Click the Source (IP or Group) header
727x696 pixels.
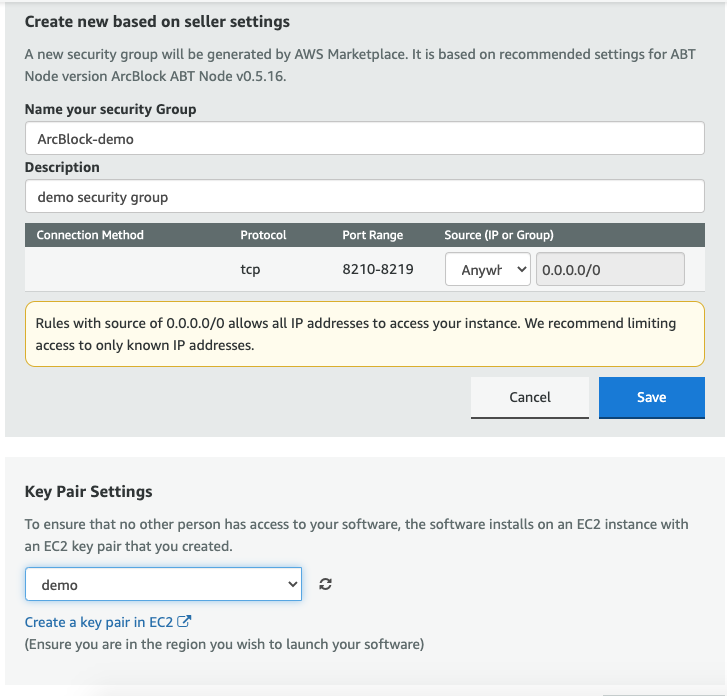(x=498, y=235)
